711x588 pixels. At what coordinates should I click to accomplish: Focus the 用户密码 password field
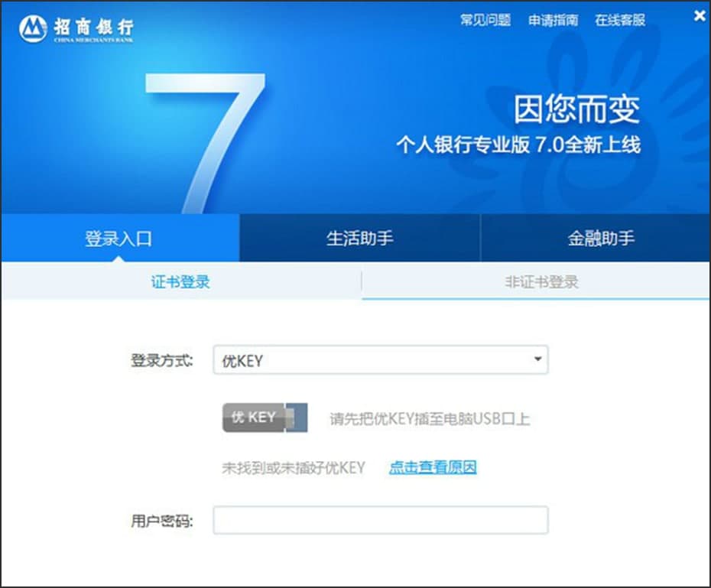click(381, 520)
